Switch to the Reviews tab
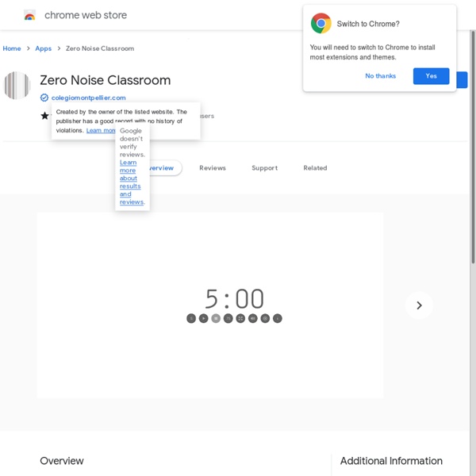 (213, 168)
